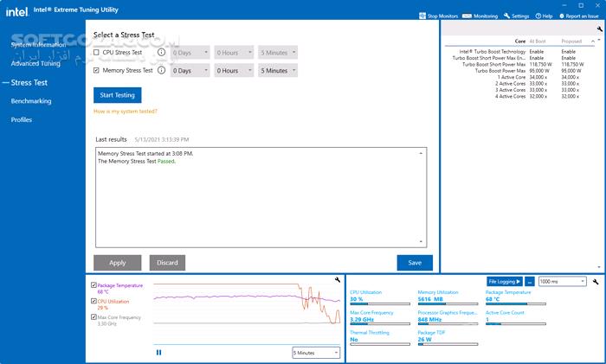Minimize the Intel XTU window
Image resolution: width=606 pixels, height=364 pixels.
coord(564,5)
